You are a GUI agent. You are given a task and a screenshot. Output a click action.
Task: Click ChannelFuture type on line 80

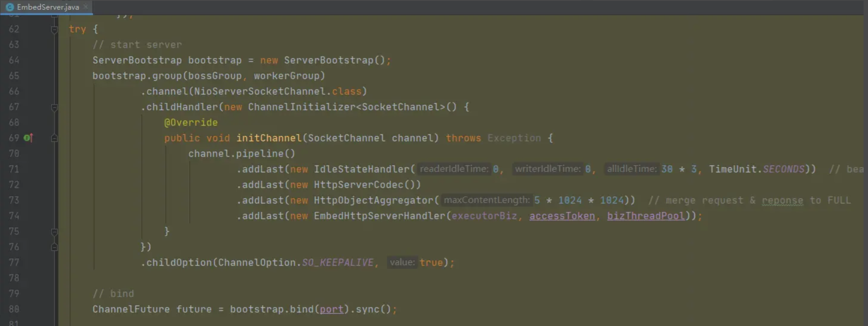coord(131,309)
